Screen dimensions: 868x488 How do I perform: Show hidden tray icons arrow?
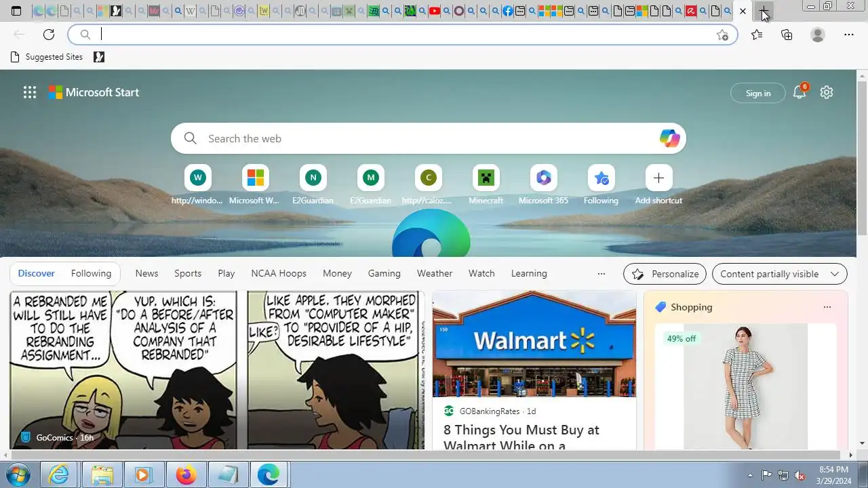pos(750,475)
